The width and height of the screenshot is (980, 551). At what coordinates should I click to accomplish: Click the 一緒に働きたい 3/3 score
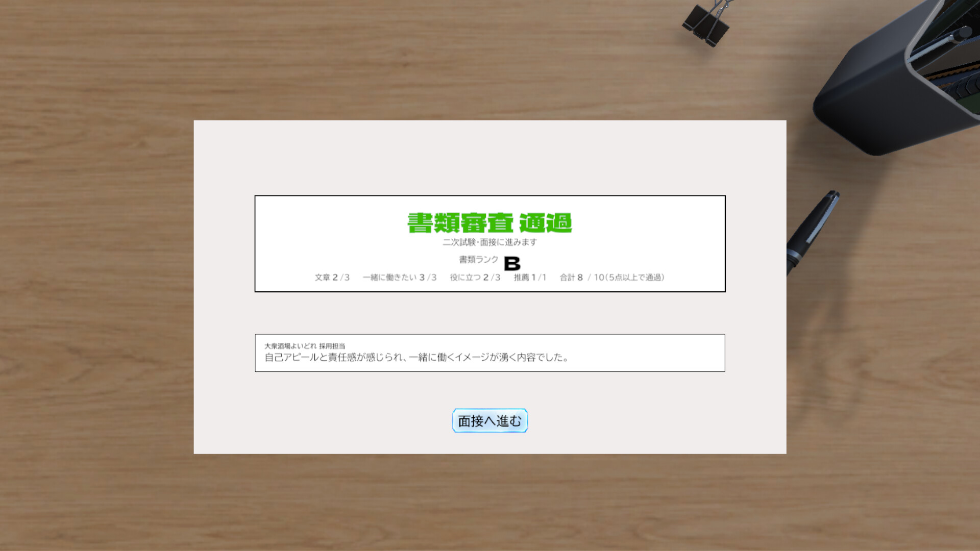pos(400,278)
